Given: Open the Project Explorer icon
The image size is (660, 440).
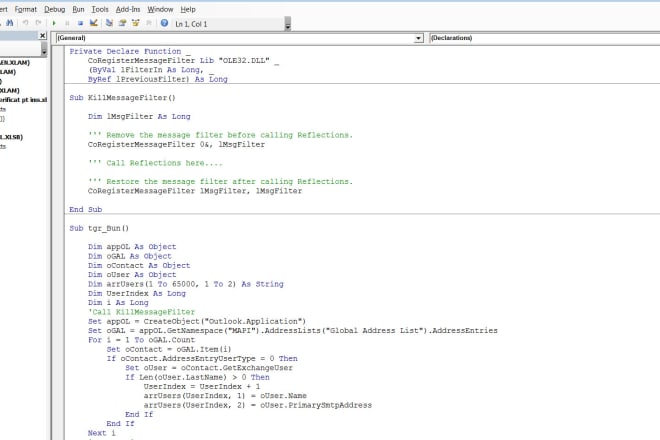Looking at the screenshot, I should (109, 23).
